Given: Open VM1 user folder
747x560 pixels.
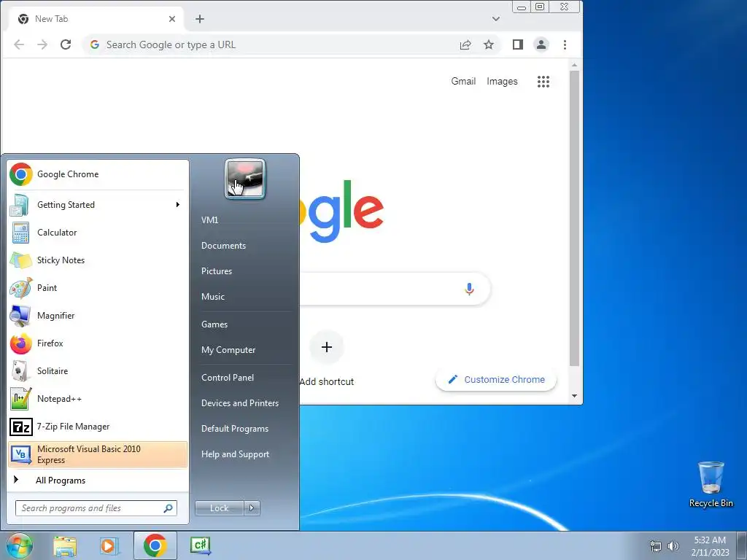Looking at the screenshot, I should pos(209,220).
